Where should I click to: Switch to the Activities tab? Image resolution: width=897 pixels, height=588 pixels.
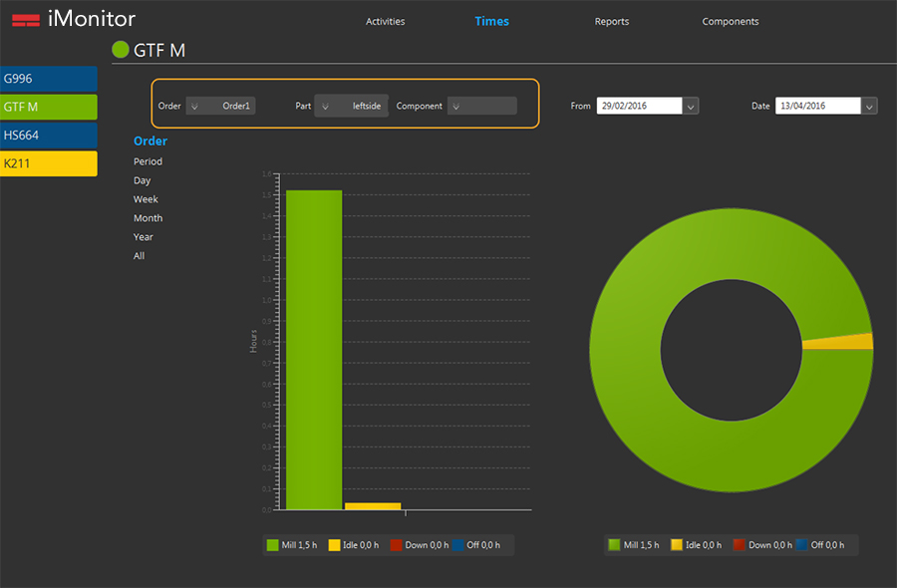point(385,21)
